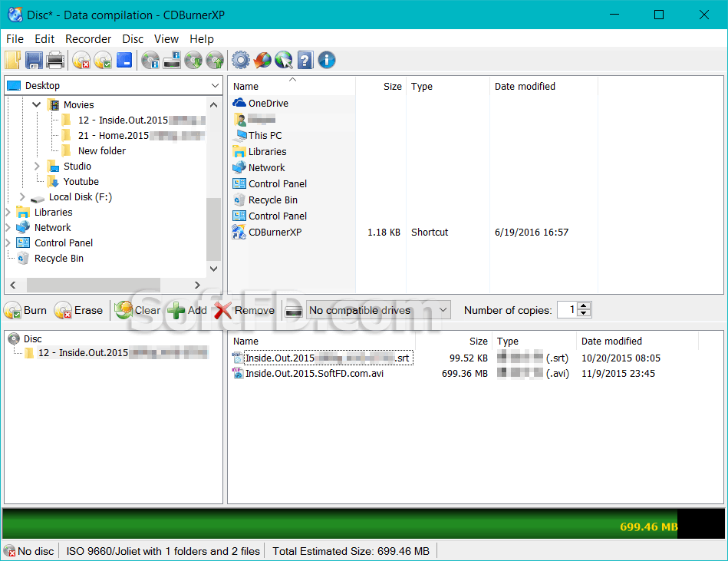
Task: Open the Help menu
Action: coord(202,39)
